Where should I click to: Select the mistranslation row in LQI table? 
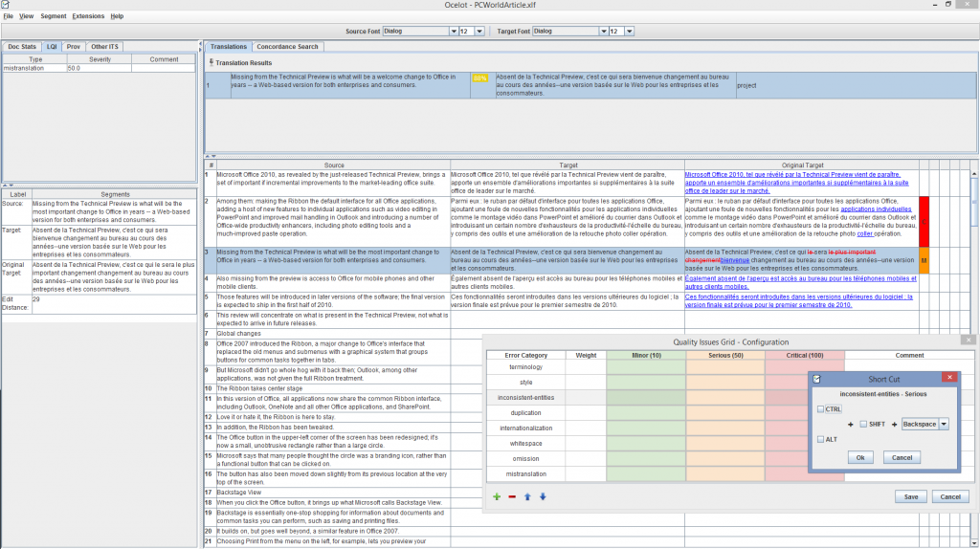(99, 68)
